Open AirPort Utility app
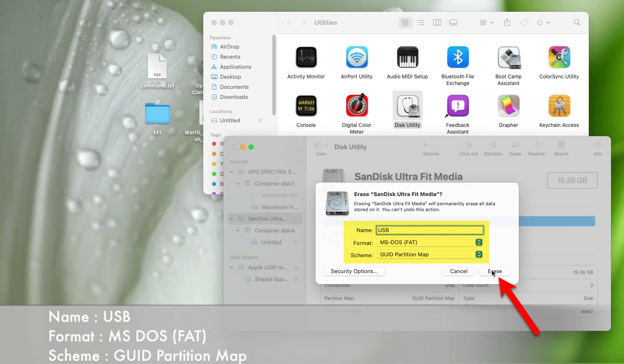624x364 pixels. tap(357, 57)
